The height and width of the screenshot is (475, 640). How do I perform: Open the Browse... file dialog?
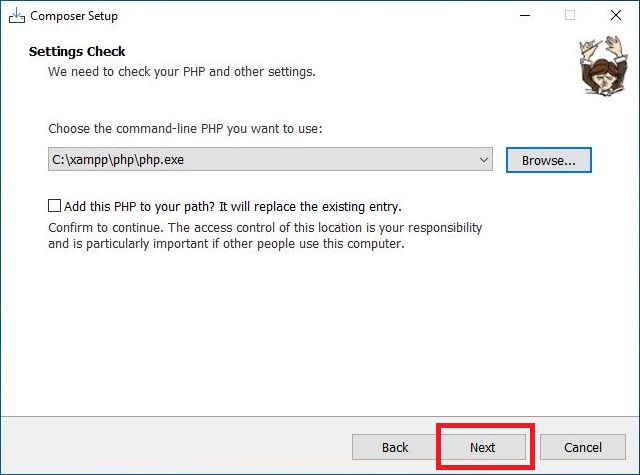coord(549,160)
